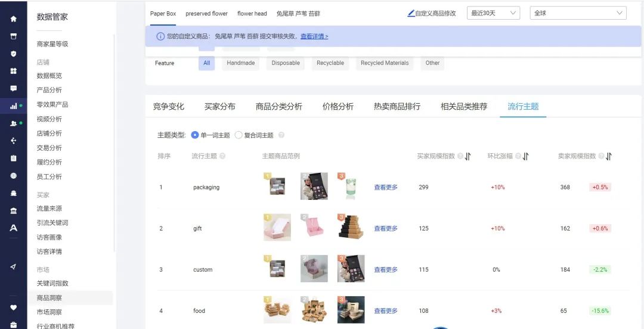The height and width of the screenshot is (329, 644).
Task: Click the info icon in review-failed banner
Action: point(160,36)
